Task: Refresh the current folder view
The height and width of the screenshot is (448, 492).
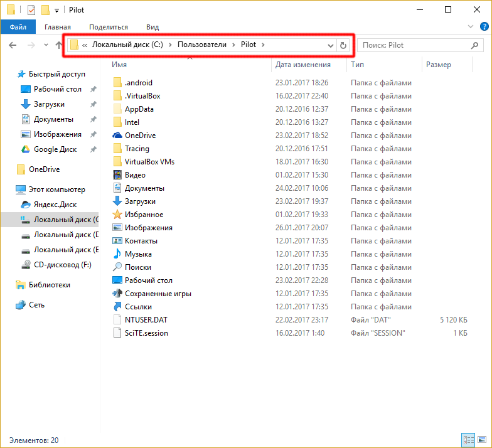Action: (343, 45)
